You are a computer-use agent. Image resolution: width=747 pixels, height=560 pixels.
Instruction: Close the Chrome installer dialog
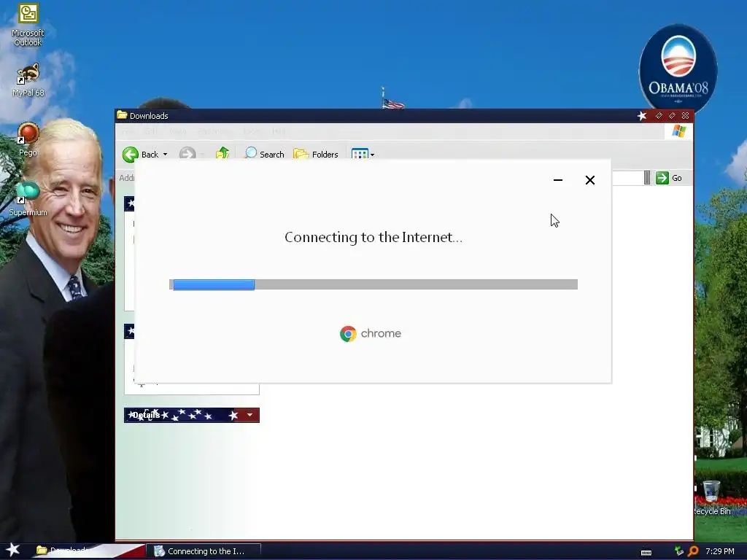[590, 180]
